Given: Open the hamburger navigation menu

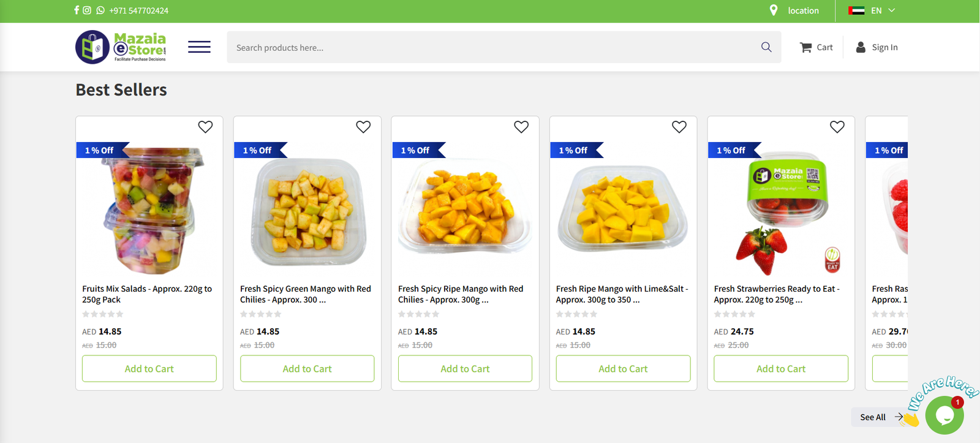Looking at the screenshot, I should pos(199,47).
